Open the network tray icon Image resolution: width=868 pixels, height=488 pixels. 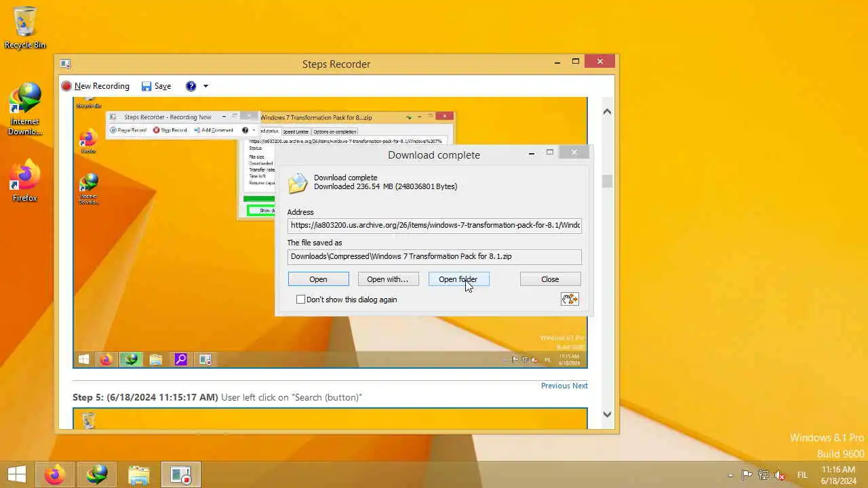point(764,475)
